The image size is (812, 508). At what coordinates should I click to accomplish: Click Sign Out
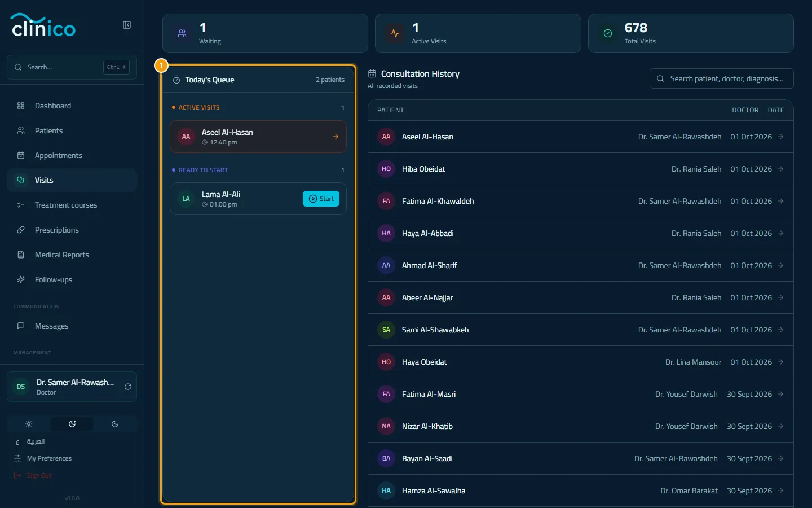pyautogui.click(x=39, y=475)
